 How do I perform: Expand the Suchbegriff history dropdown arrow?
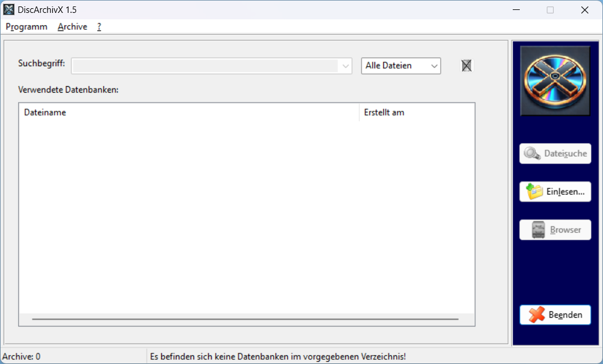(345, 66)
